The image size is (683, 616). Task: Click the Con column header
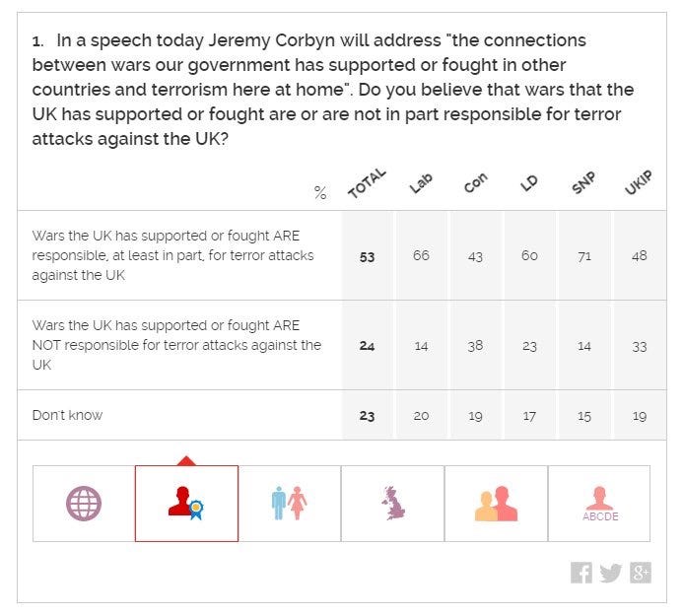pos(475,182)
